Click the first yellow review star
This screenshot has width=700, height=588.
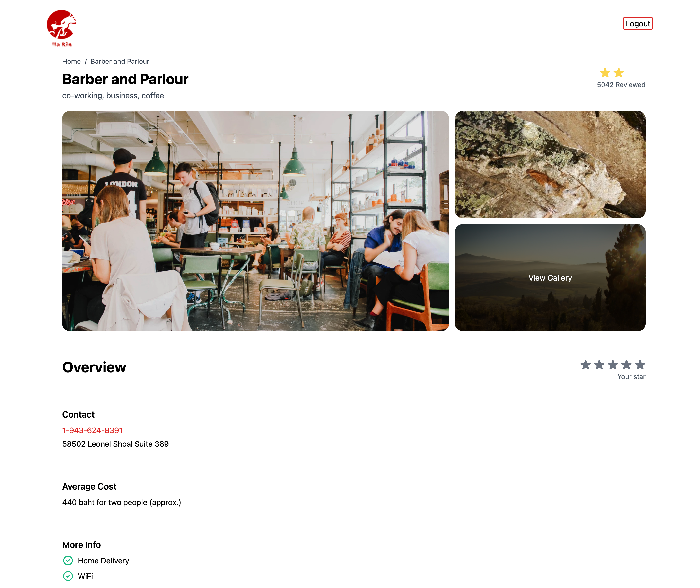(605, 72)
